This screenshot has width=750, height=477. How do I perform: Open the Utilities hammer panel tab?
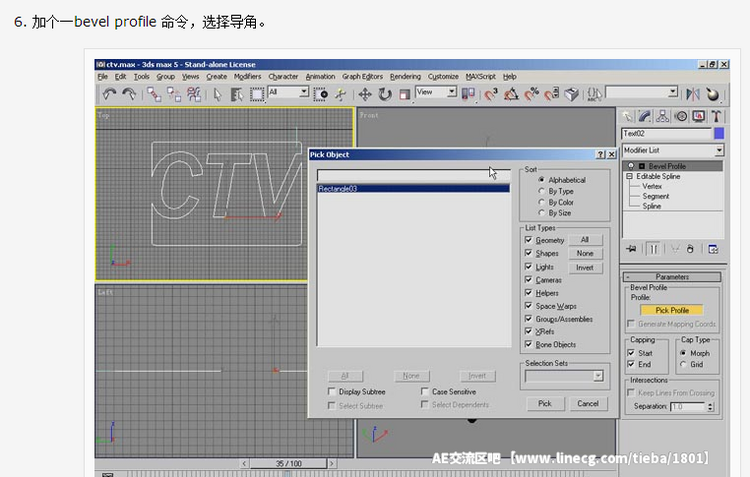[716, 116]
